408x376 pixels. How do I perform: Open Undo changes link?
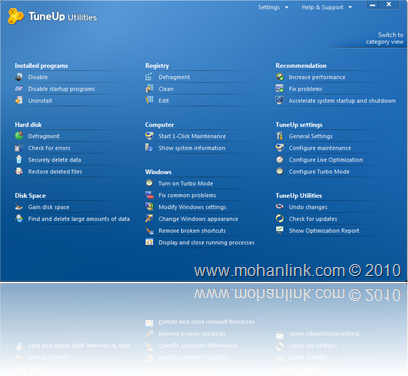click(x=308, y=207)
